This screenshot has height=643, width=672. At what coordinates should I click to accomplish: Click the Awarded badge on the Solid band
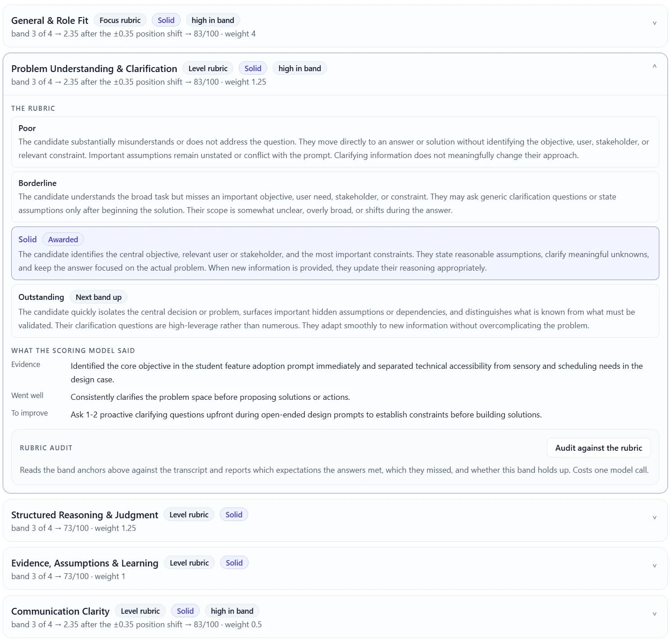click(x=63, y=240)
